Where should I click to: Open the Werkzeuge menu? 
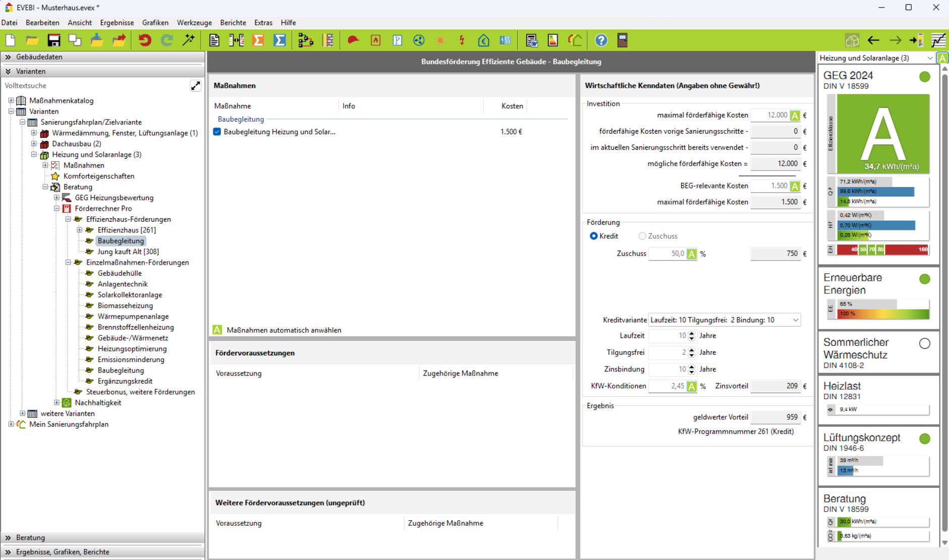click(x=194, y=23)
